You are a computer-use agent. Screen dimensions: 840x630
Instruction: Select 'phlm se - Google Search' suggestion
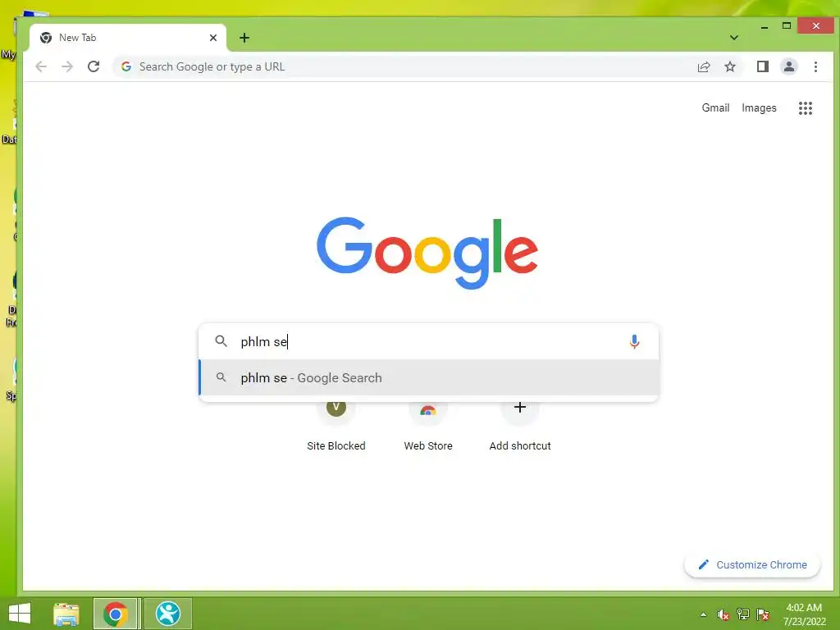coord(428,377)
